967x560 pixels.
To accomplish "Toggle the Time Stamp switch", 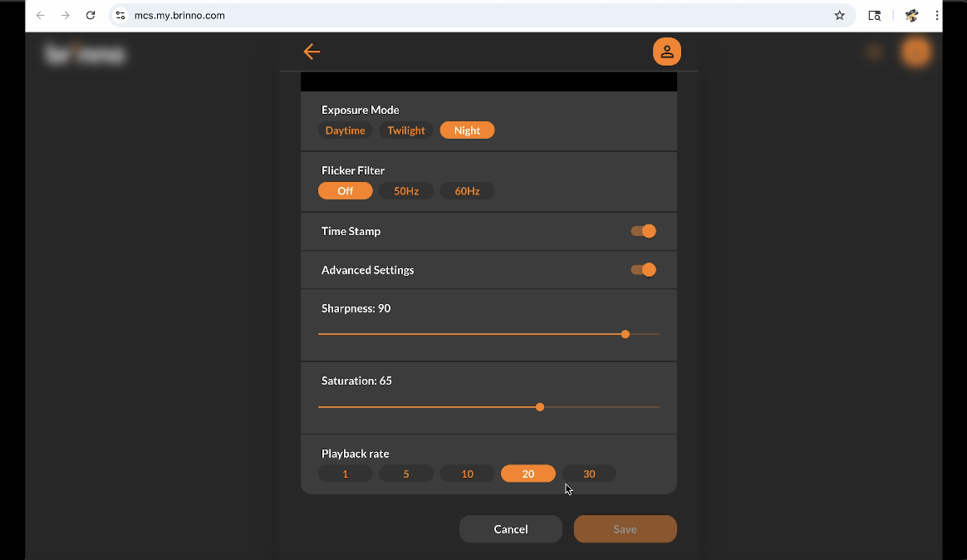I will pos(643,231).
